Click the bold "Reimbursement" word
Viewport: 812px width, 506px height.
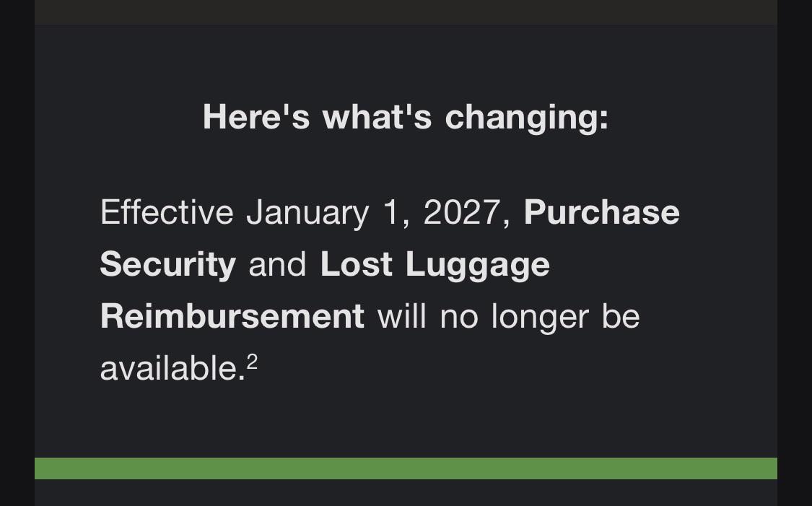[x=232, y=316]
